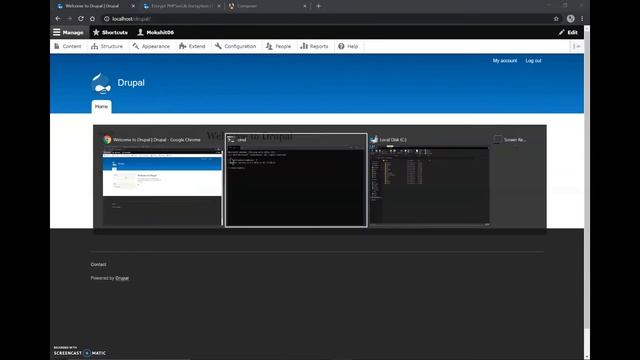Open the Configuration admin menu

pos(236,46)
